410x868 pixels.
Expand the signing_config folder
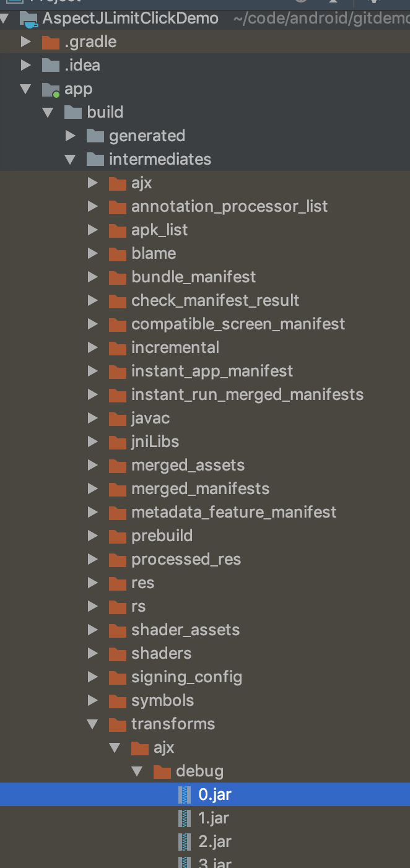92,677
